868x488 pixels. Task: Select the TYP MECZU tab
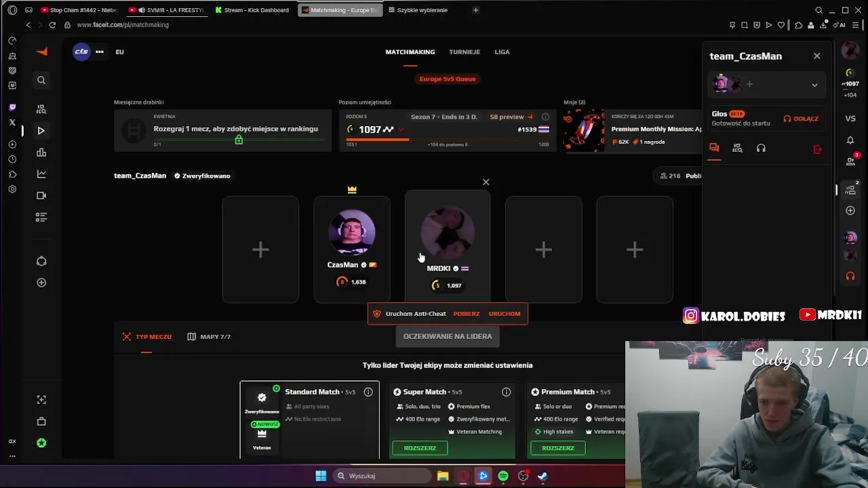[x=147, y=336]
